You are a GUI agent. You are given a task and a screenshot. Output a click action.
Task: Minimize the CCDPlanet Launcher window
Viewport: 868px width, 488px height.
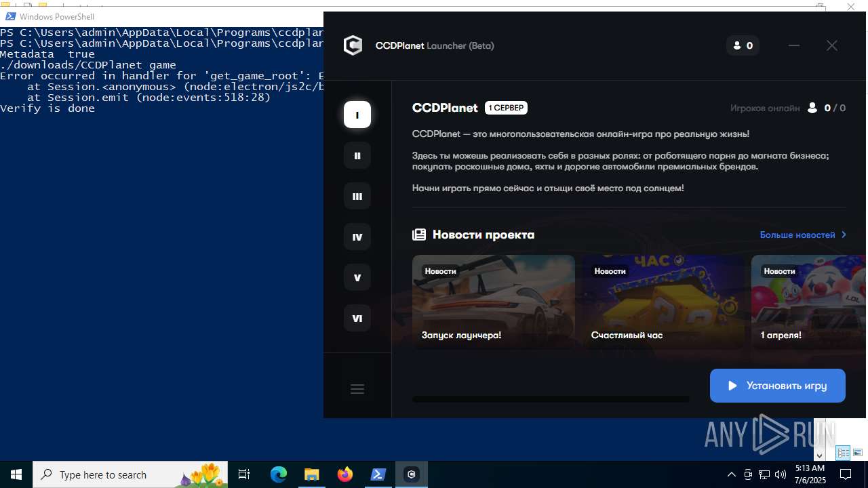click(794, 45)
